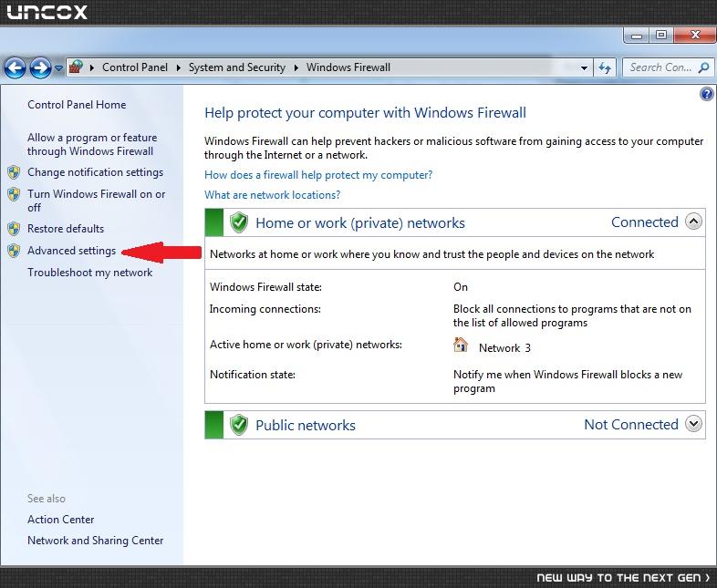Click the Network 3 house icon
This screenshot has width=717, height=588.
pyautogui.click(x=461, y=345)
